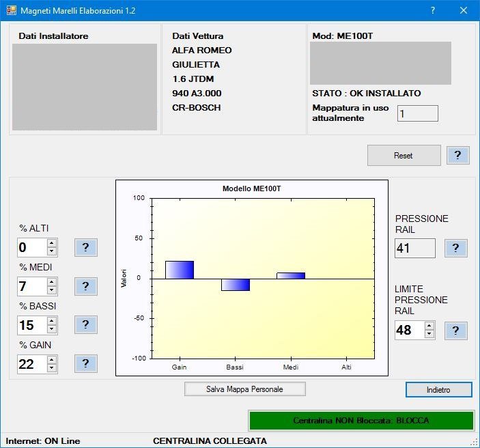The image size is (480, 448).
Task: Decrease the % BASSI value
Action: (x=52, y=329)
